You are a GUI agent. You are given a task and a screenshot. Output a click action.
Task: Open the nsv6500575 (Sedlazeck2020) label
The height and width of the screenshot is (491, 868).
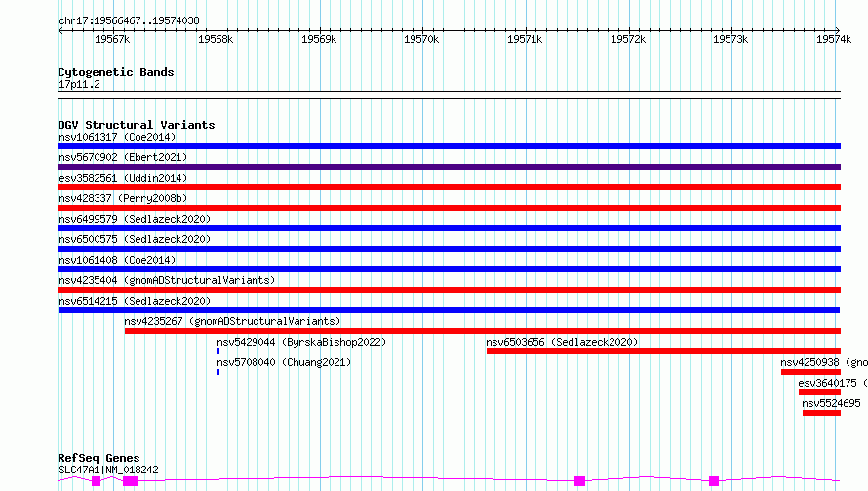pos(135,239)
